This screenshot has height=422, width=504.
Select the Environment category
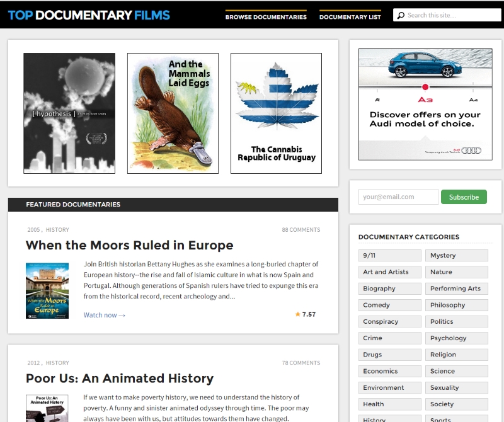click(389, 387)
